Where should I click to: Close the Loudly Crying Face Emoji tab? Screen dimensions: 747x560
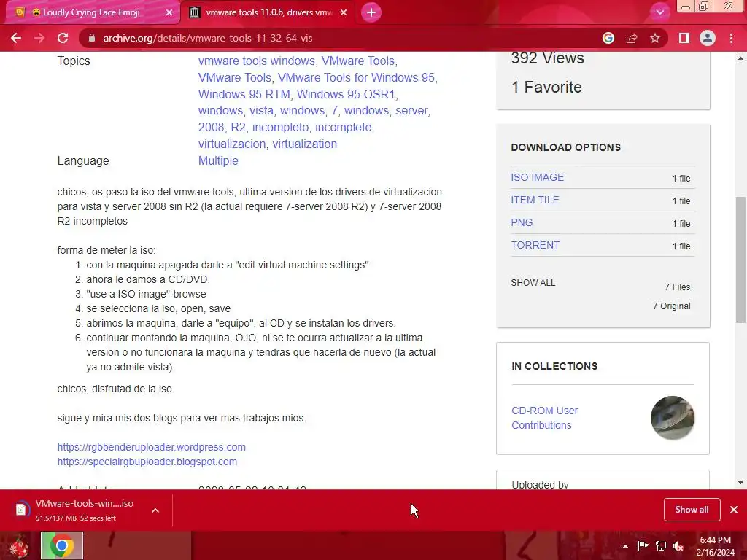pyautogui.click(x=169, y=12)
